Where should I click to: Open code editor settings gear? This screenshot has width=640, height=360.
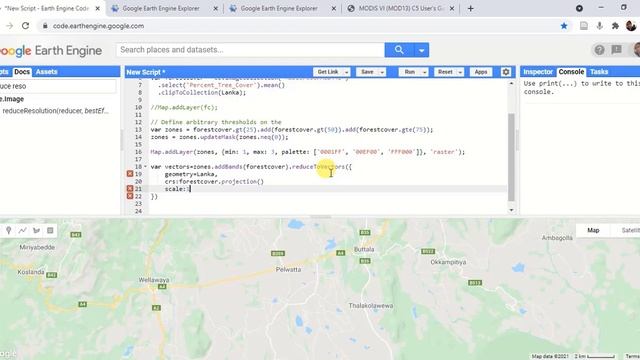[x=506, y=72]
